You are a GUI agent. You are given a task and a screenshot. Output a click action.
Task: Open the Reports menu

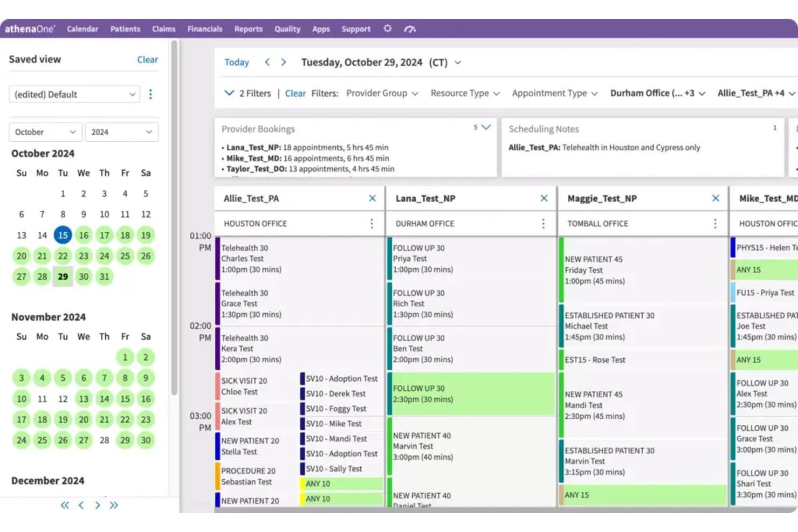click(x=249, y=29)
